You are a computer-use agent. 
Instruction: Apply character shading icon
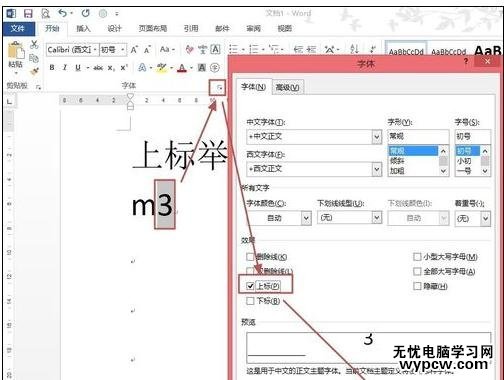tap(202, 68)
